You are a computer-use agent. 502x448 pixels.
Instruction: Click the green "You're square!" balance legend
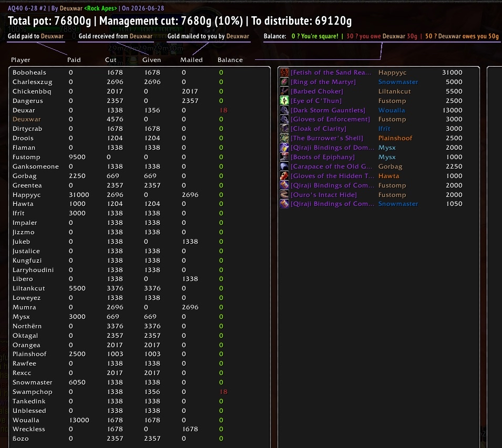[315, 36]
